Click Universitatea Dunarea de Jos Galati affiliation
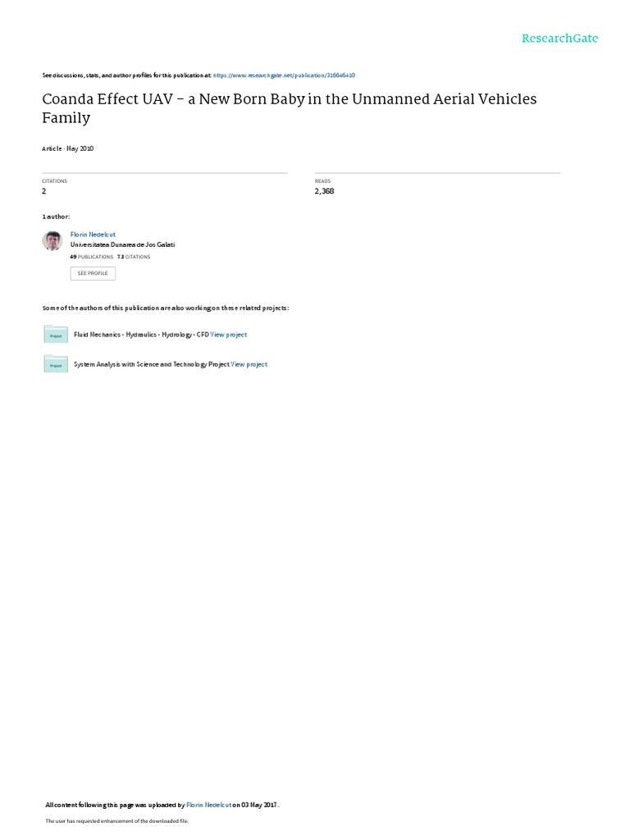 click(123, 244)
